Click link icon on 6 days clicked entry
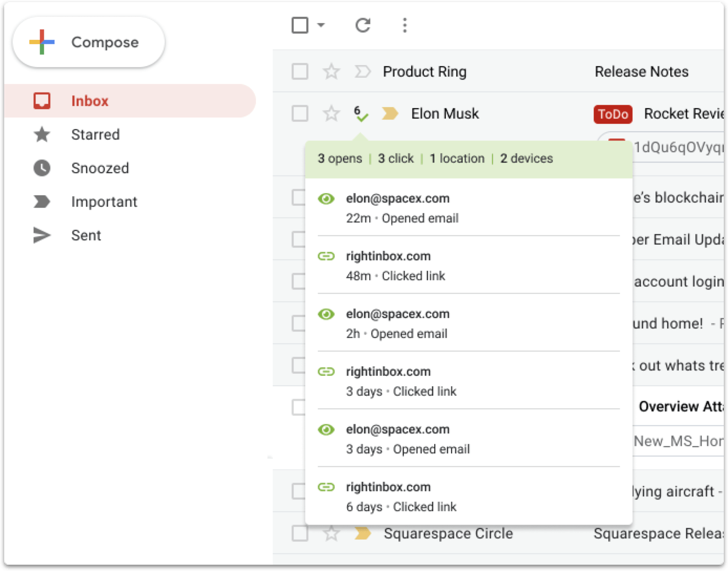Viewport: 728px width, 571px height. pyautogui.click(x=326, y=487)
